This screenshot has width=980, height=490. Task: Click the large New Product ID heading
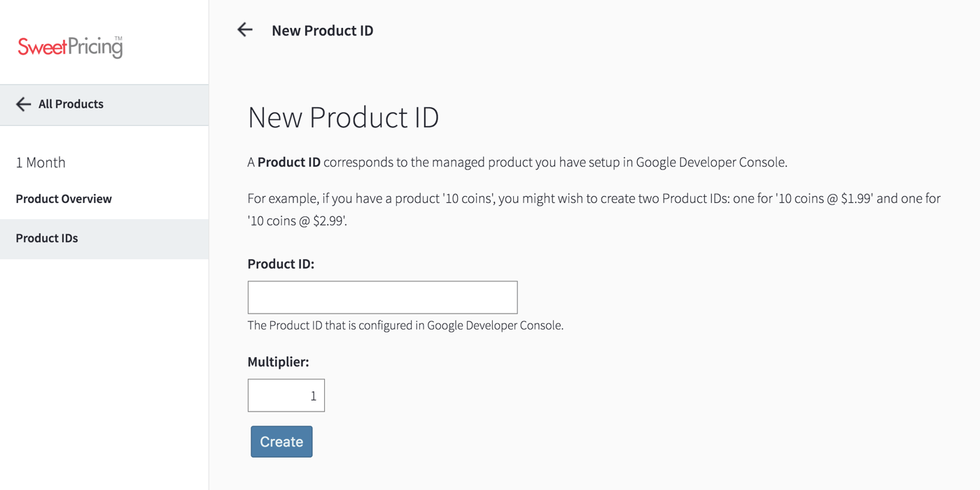(x=343, y=118)
